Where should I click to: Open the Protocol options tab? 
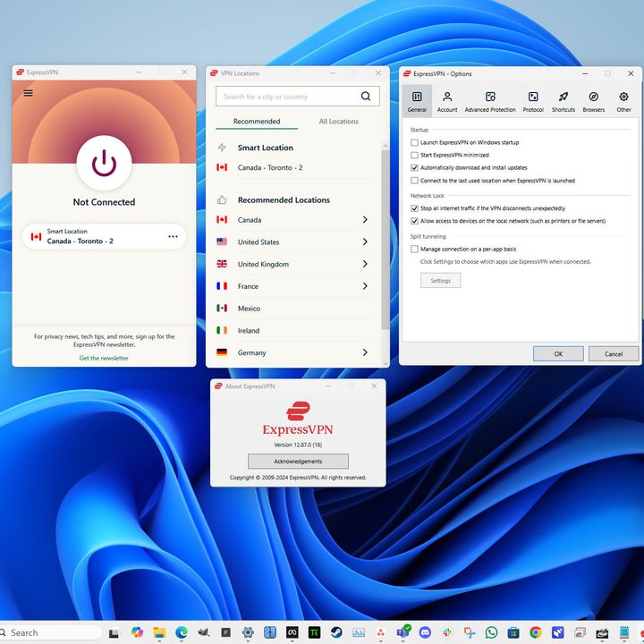[533, 101]
